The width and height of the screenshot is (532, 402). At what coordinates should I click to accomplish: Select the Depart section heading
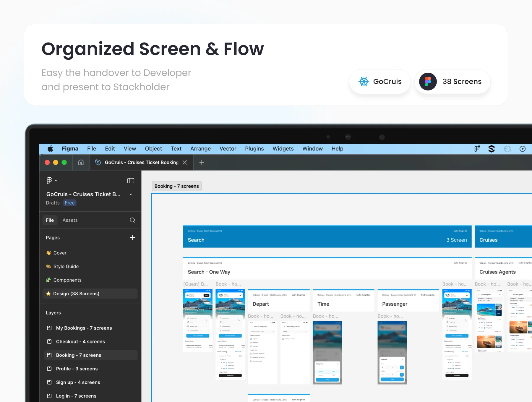pyautogui.click(x=261, y=304)
